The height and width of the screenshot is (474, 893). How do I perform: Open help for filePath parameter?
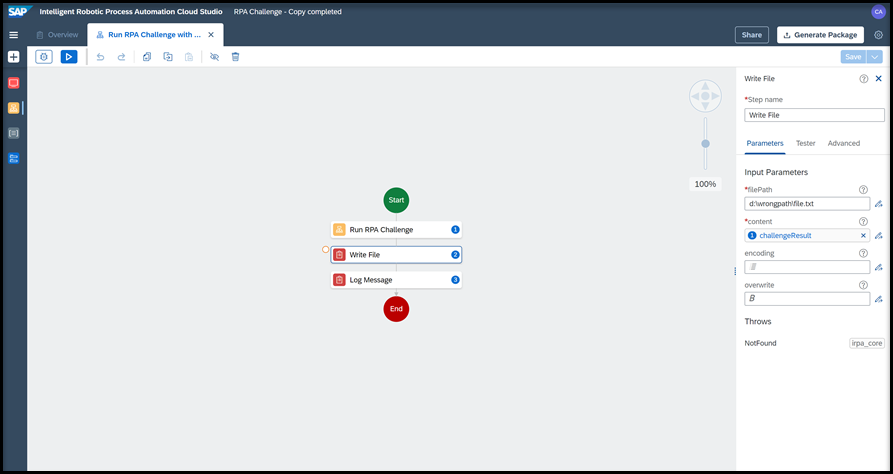(x=863, y=190)
